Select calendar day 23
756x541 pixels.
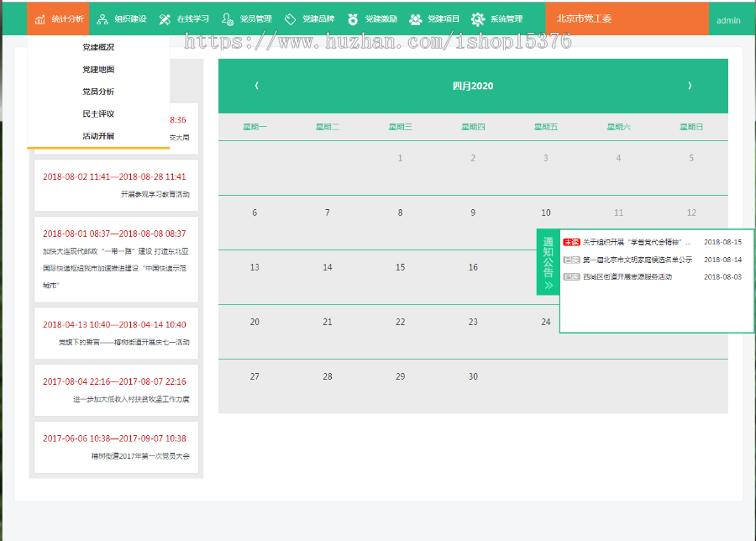[473, 322]
